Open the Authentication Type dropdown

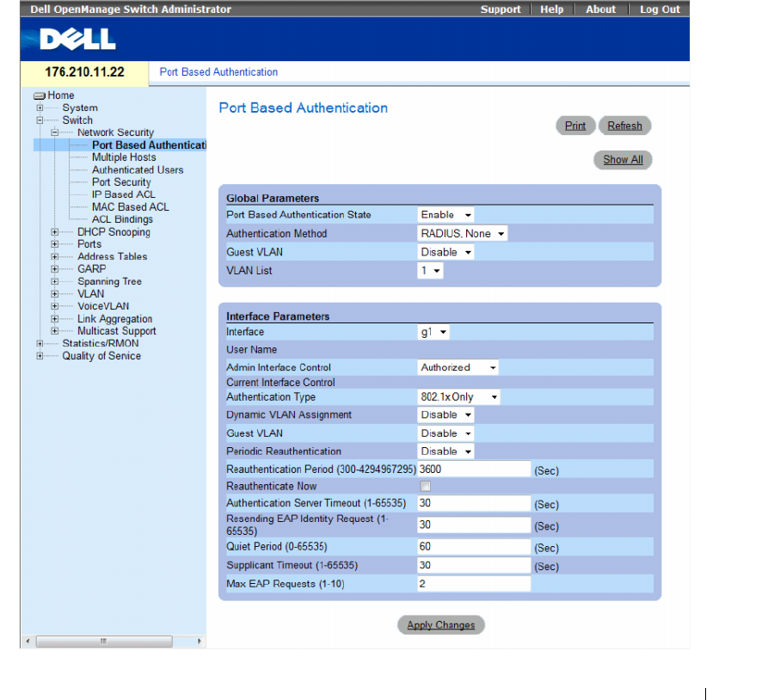(458, 397)
